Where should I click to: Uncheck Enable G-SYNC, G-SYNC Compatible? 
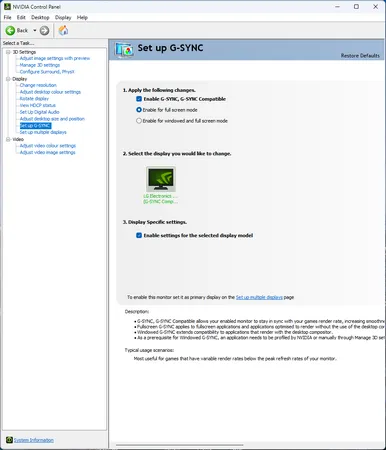[x=139, y=99]
